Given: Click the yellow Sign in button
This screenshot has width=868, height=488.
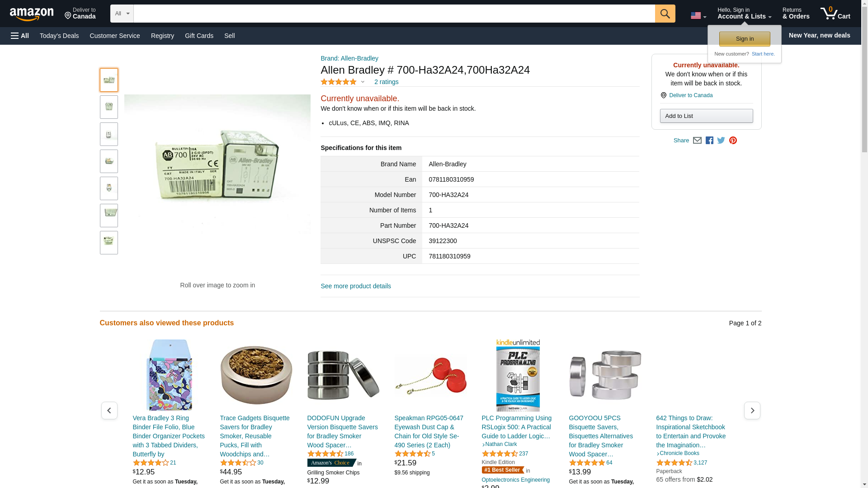Looking at the screenshot, I should [745, 39].
